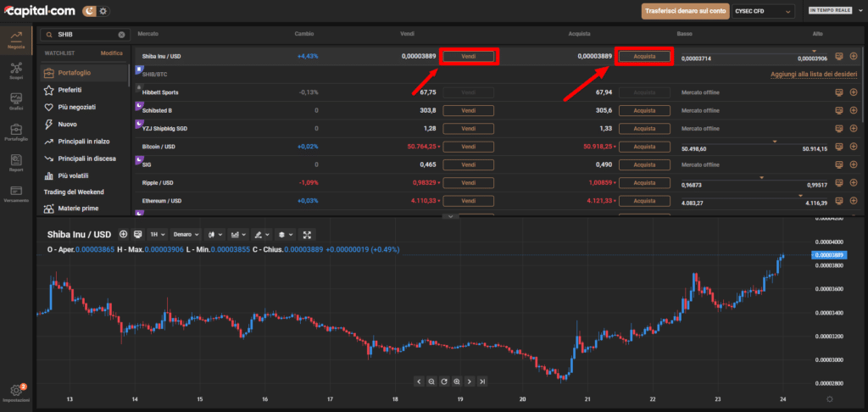Viewport: 868px width, 412px height.
Task: Reset the chart view
Action: pos(444,381)
